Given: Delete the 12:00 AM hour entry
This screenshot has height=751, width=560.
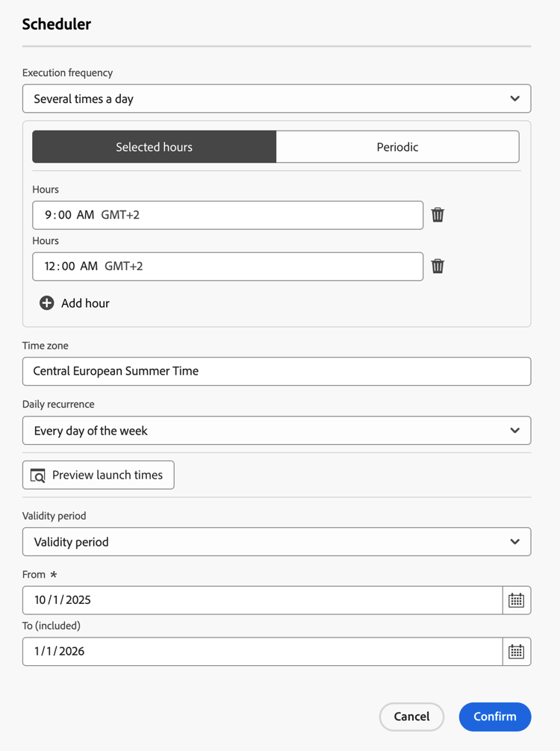Looking at the screenshot, I should coord(438,267).
